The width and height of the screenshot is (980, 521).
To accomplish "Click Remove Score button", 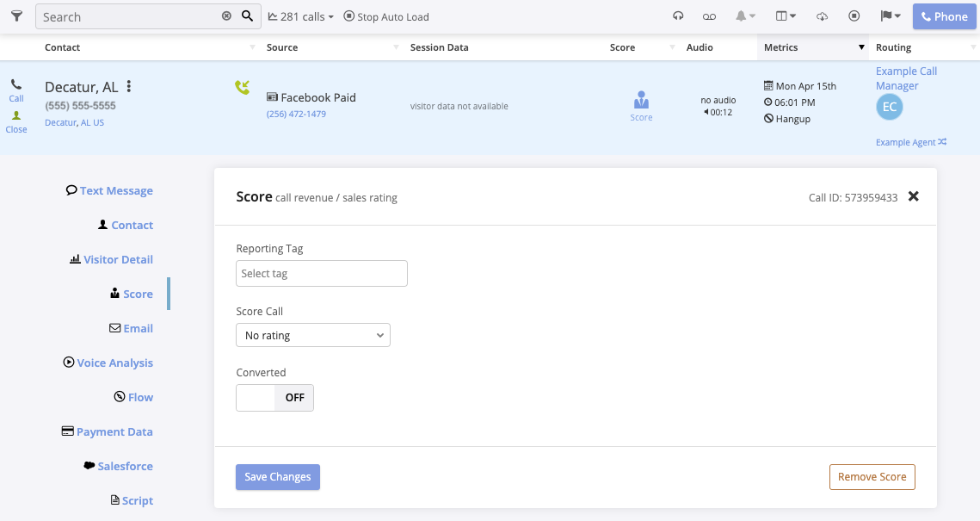I will pos(872,476).
